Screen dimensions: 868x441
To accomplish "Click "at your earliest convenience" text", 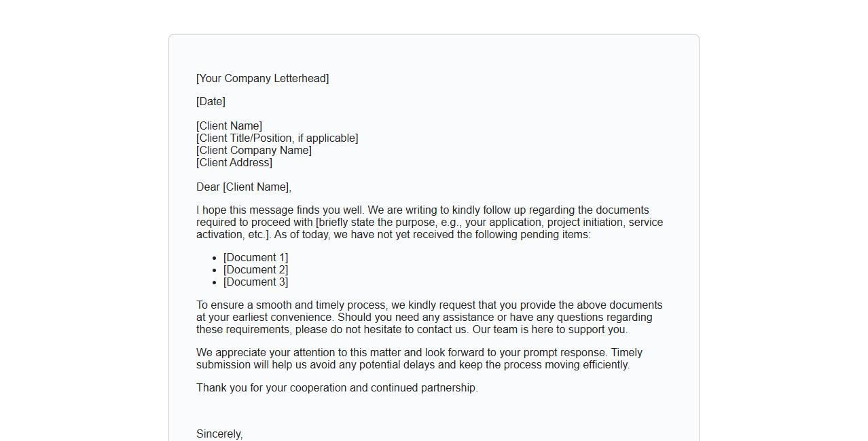I will pyautogui.click(x=265, y=318).
